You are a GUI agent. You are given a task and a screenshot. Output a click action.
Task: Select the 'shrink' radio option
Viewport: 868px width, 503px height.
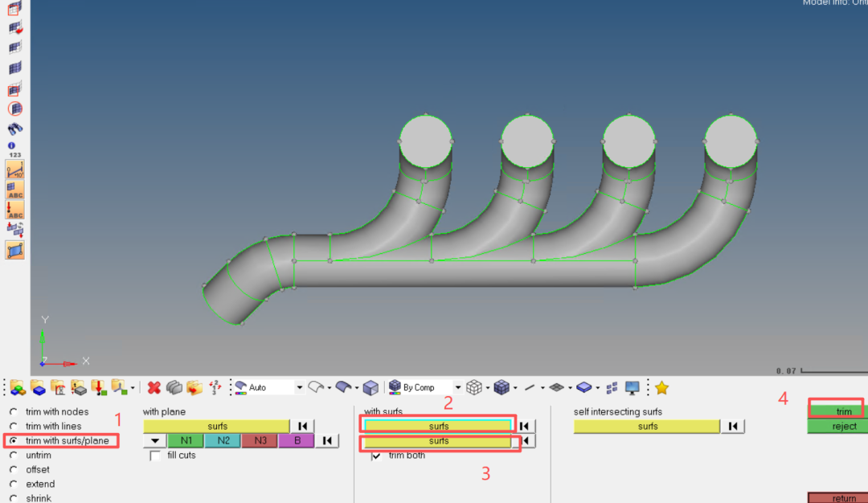tap(14, 498)
